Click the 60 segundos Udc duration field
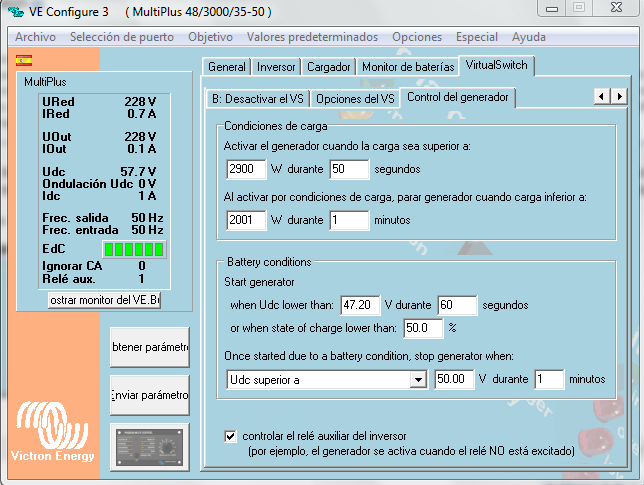Screen dimensions: 644x485 click(x=457, y=305)
